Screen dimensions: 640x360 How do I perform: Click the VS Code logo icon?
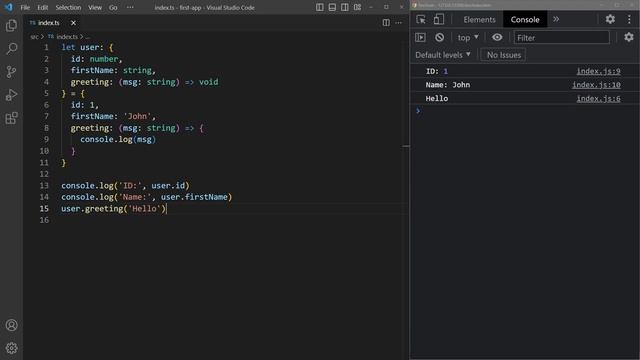9,7
